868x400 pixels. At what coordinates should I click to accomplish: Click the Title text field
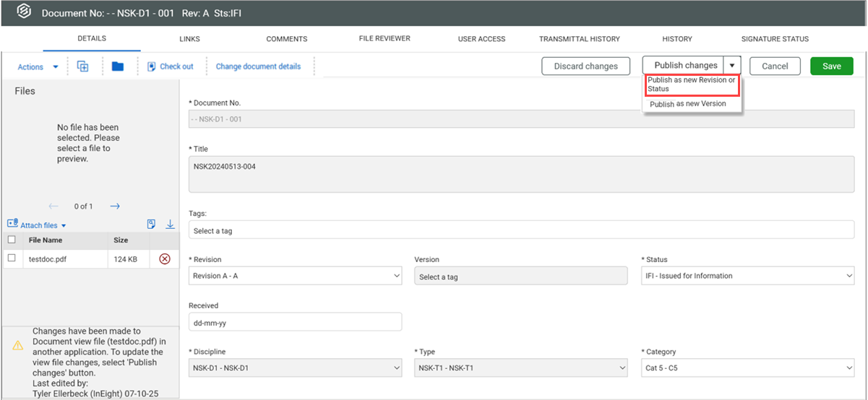pos(521,175)
